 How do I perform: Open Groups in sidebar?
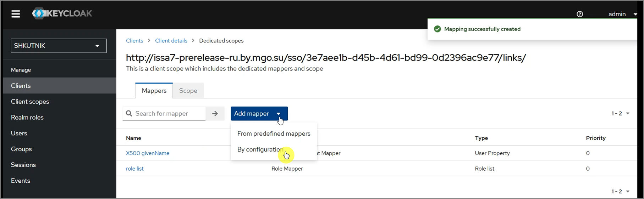click(x=60, y=149)
